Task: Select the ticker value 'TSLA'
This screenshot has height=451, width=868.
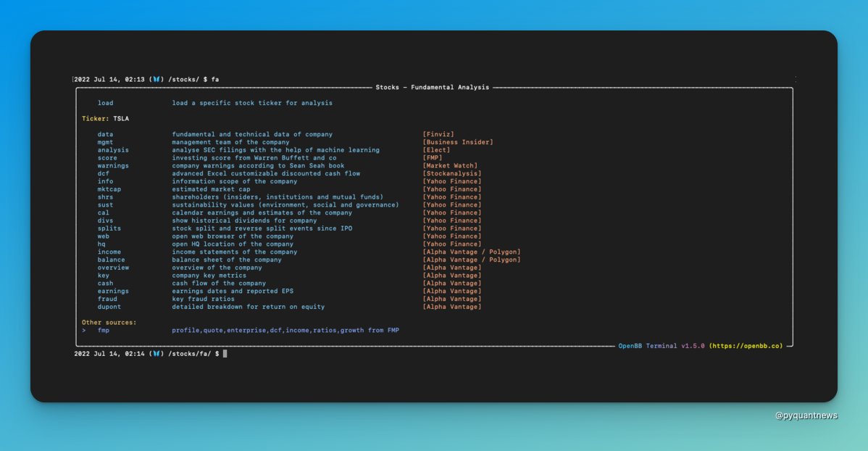Action: [x=121, y=119]
